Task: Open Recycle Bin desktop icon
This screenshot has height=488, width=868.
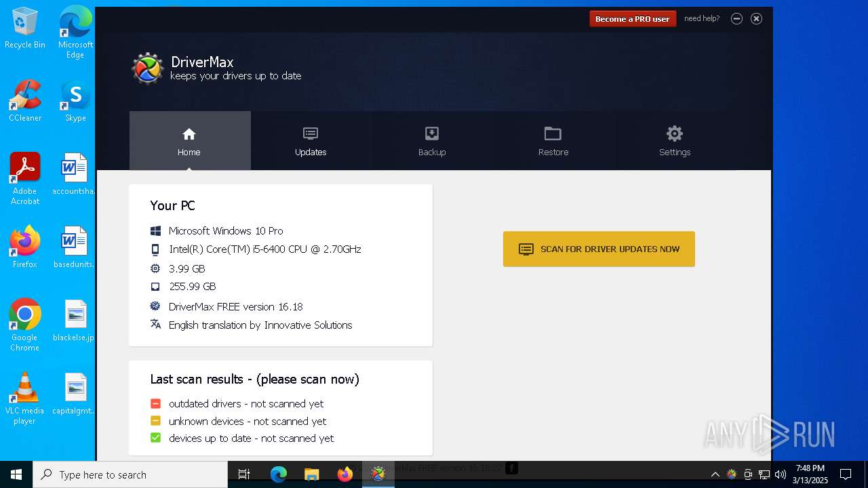Action: point(25,28)
